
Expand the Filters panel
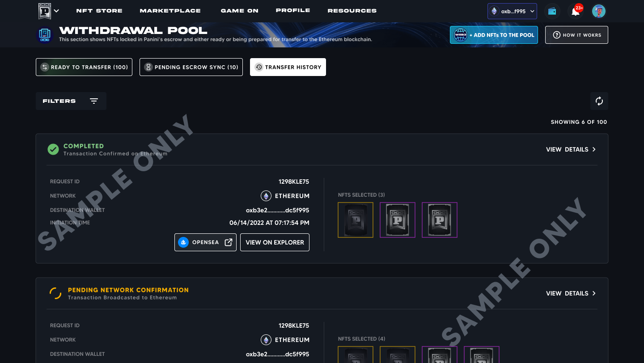pyautogui.click(x=71, y=101)
